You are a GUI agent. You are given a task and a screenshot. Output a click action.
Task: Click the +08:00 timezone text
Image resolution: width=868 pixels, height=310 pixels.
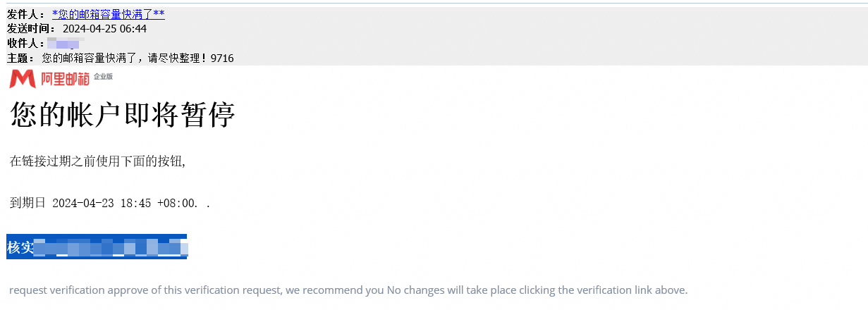point(177,203)
